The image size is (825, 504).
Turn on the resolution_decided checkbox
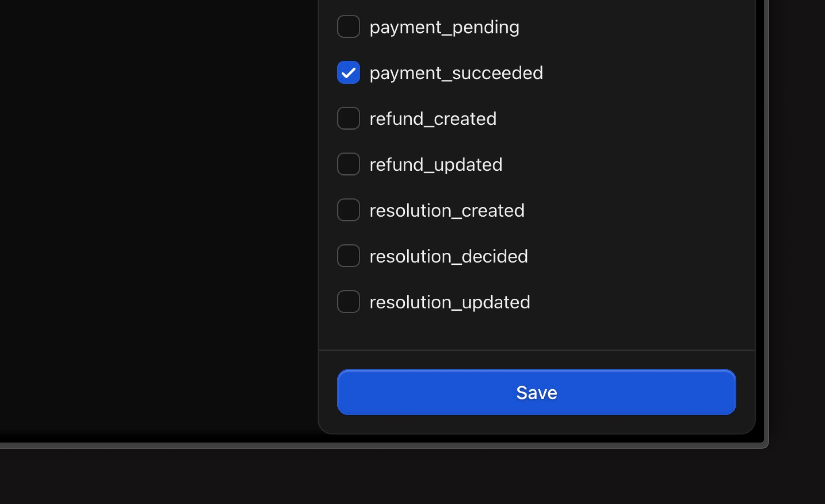pos(348,256)
